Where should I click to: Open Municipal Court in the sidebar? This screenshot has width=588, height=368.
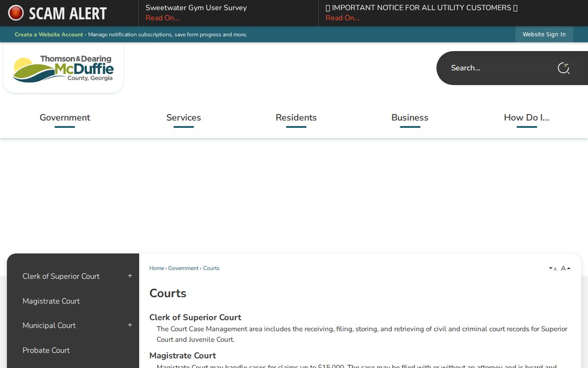coord(49,325)
